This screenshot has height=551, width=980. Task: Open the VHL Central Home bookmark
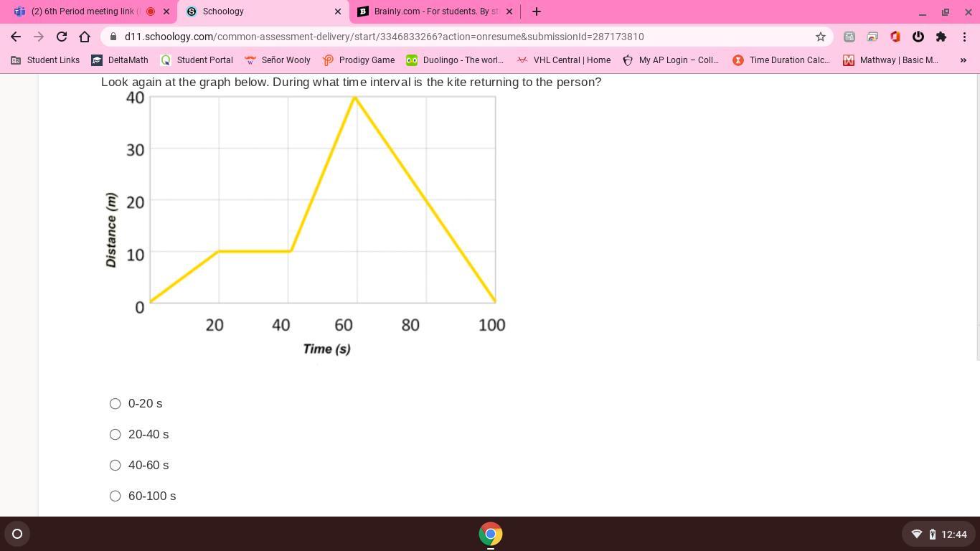(563, 60)
